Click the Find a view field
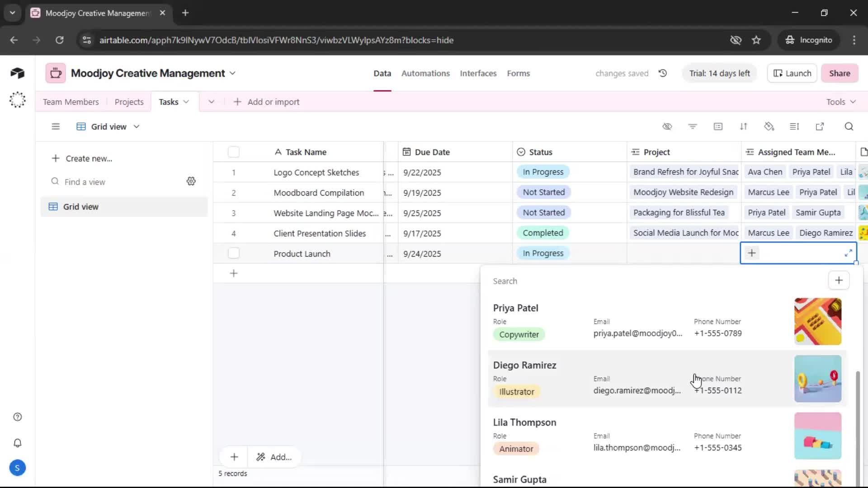 coord(115,182)
